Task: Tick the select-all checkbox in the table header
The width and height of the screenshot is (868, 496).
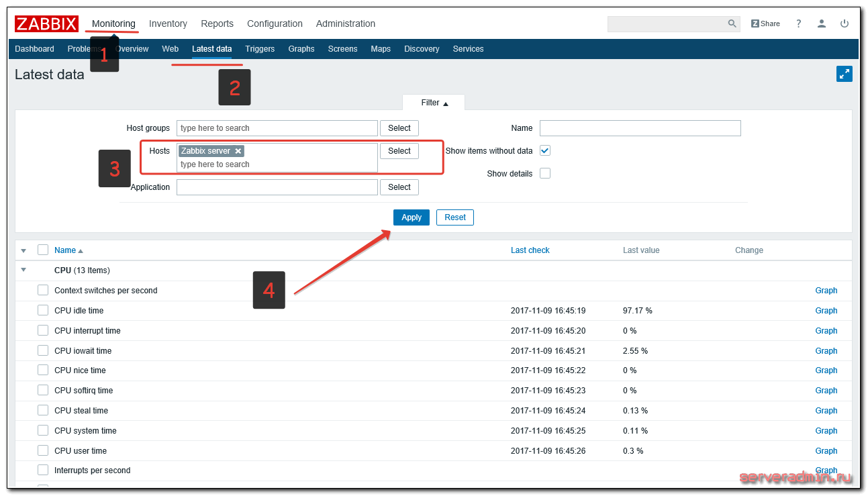Action: pos(43,250)
